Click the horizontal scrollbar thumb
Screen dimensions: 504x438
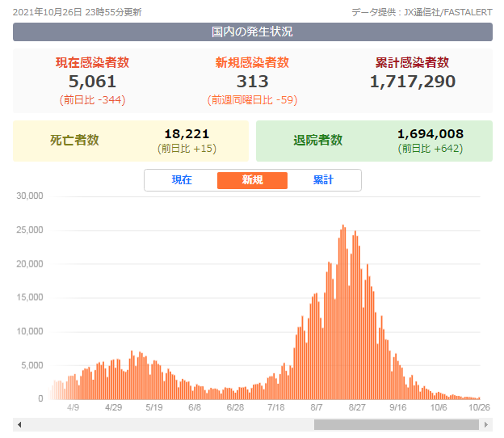(397, 424)
